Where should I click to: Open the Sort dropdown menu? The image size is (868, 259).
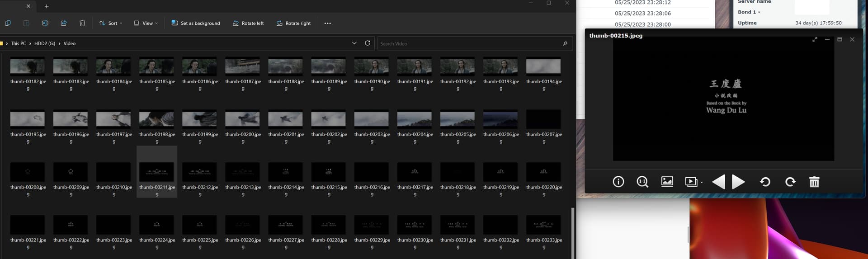[x=111, y=23]
